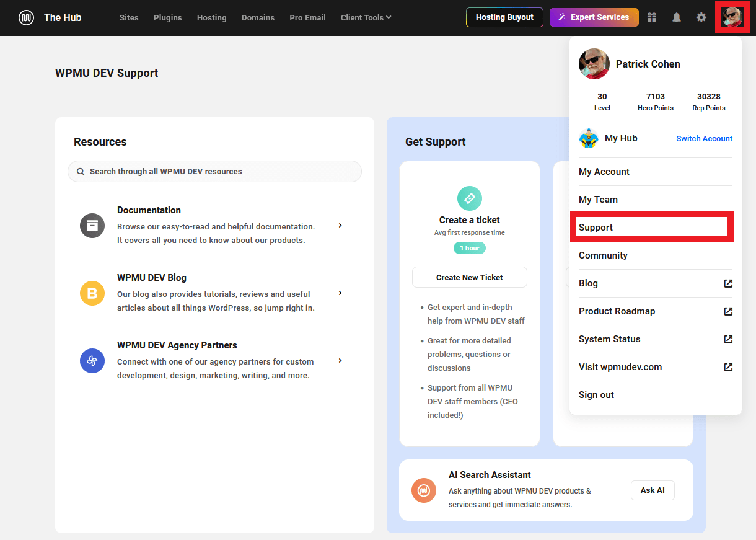Viewport: 756px width, 540px height.
Task: Click the AI Search Assistant heading
Action: point(490,475)
